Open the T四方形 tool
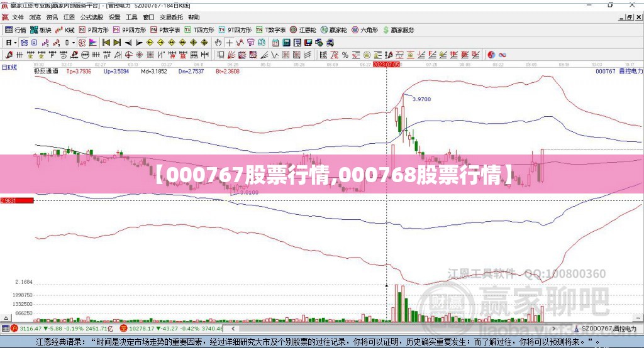The width and height of the screenshot is (644, 348). coord(199,30)
